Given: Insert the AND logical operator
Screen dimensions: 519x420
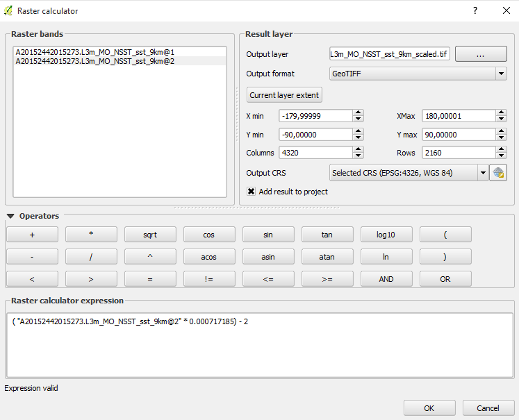Looking at the screenshot, I should pyautogui.click(x=386, y=279).
